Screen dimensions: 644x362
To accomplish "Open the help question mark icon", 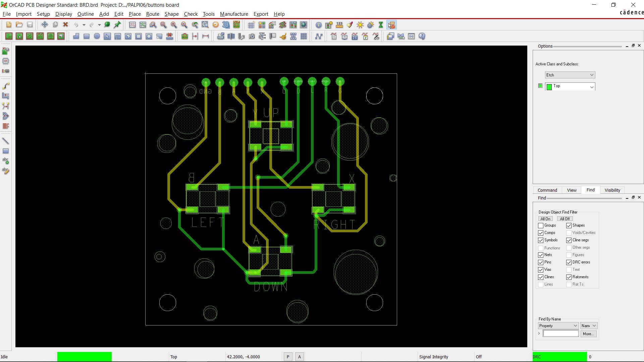I will click(422, 37).
